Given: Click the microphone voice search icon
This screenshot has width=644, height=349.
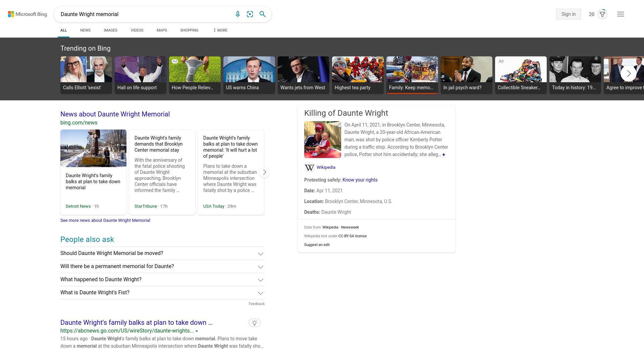Looking at the screenshot, I should (237, 14).
